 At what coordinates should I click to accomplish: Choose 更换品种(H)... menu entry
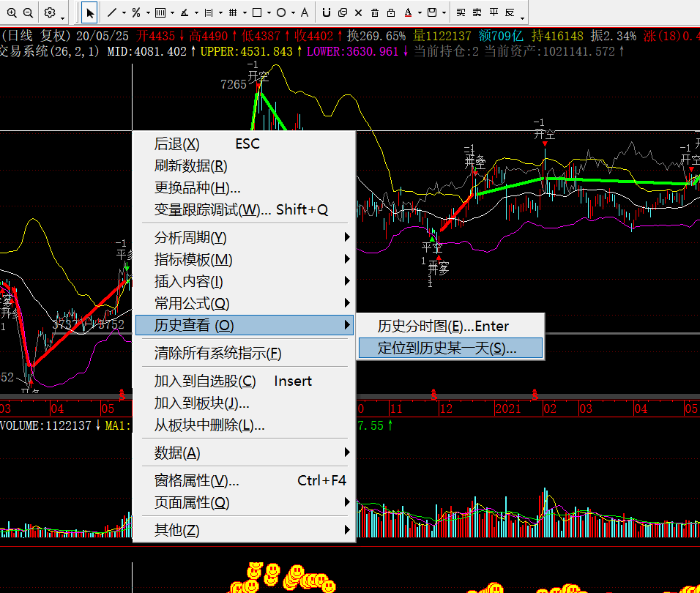(245, 187)
